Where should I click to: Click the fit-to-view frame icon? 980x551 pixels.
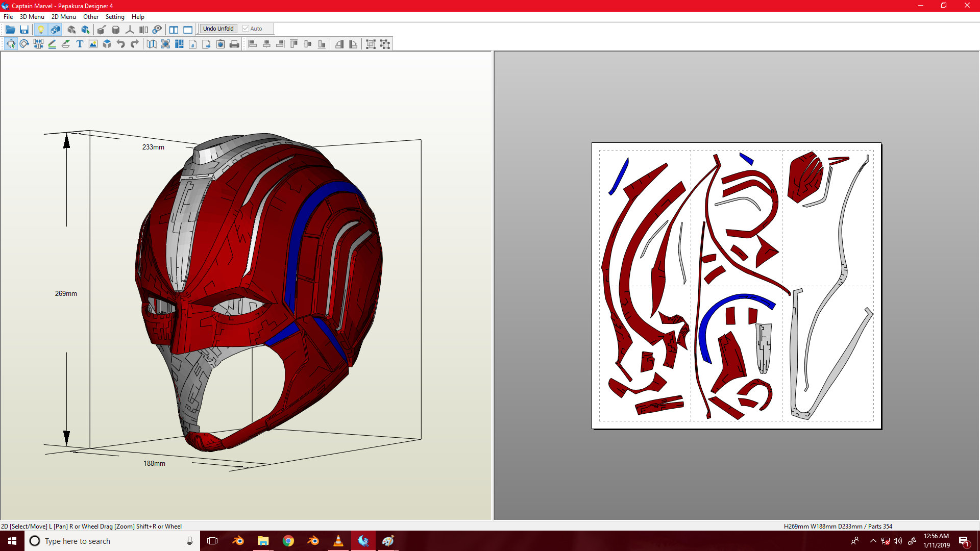pos(165,44)
